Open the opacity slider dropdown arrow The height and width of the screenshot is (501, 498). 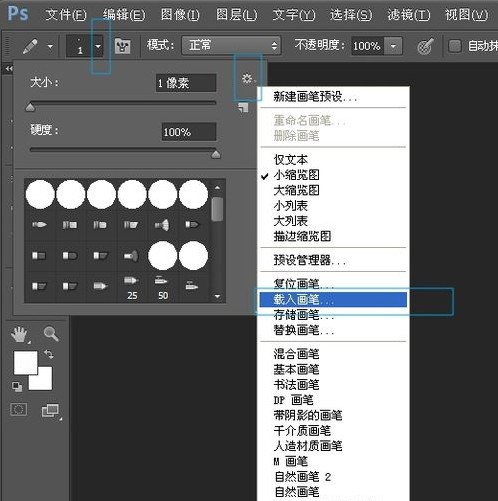(x=393, y=46)
